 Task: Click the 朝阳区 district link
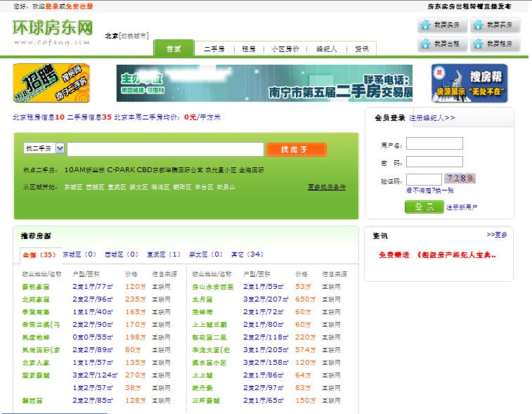(x=182, y=187)
